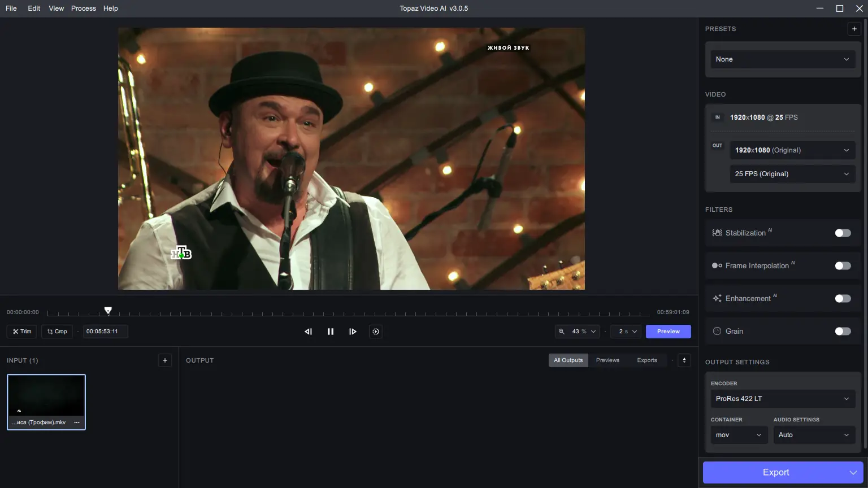The image size is (868, 488).
Task: Switch on the Enhancement filter
Action: (x=843, y=298)
